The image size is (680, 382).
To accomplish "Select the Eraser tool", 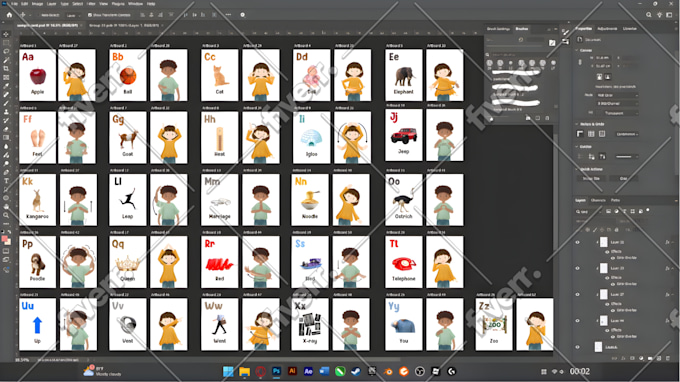I will [6, 129].
